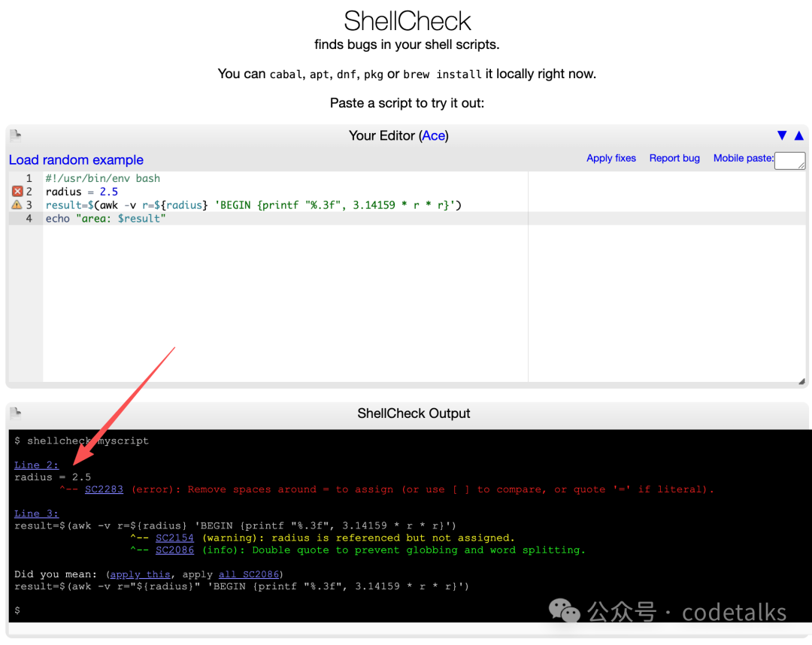This screenshot has width=812, height=645.
Task: Click the 'Line 3:' link in output
Action: pos(36,513)
